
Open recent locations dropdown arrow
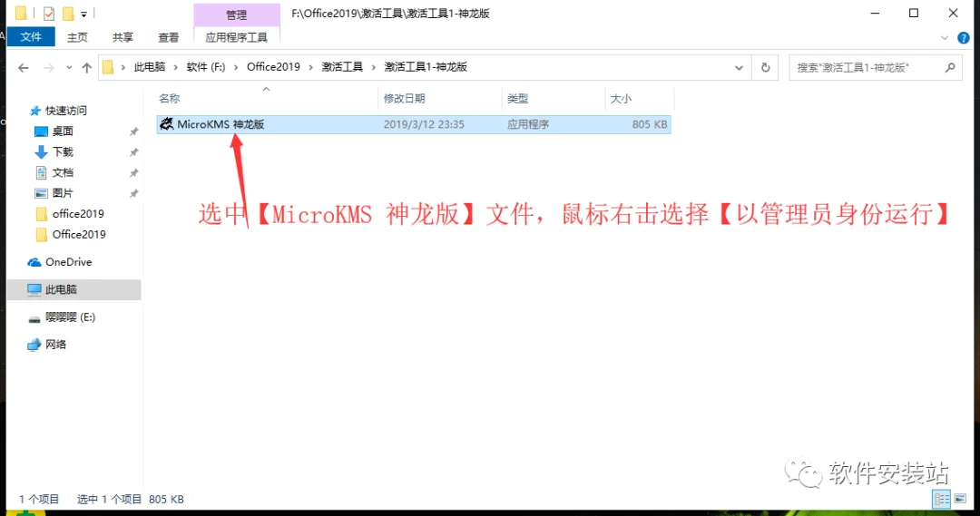coord(69,67)
